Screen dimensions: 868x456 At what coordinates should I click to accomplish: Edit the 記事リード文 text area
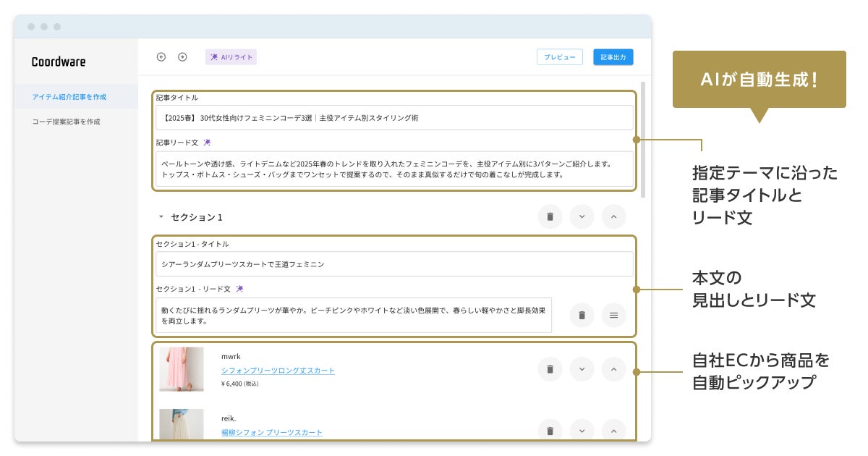click(394, 169)
